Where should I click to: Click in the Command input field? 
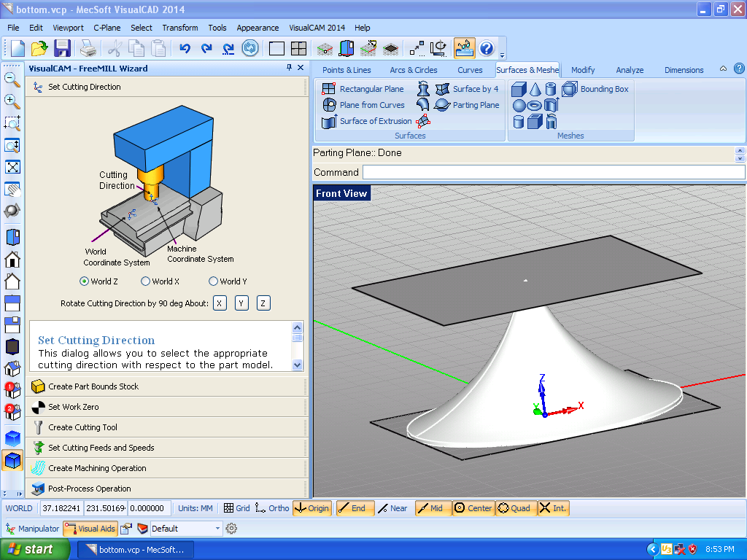point(554,172)
